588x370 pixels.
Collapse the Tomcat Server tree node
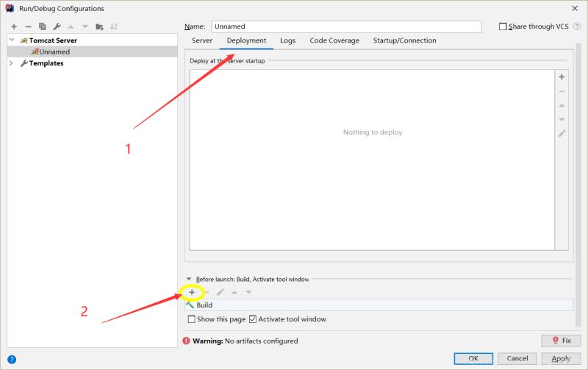click(12, 40)
